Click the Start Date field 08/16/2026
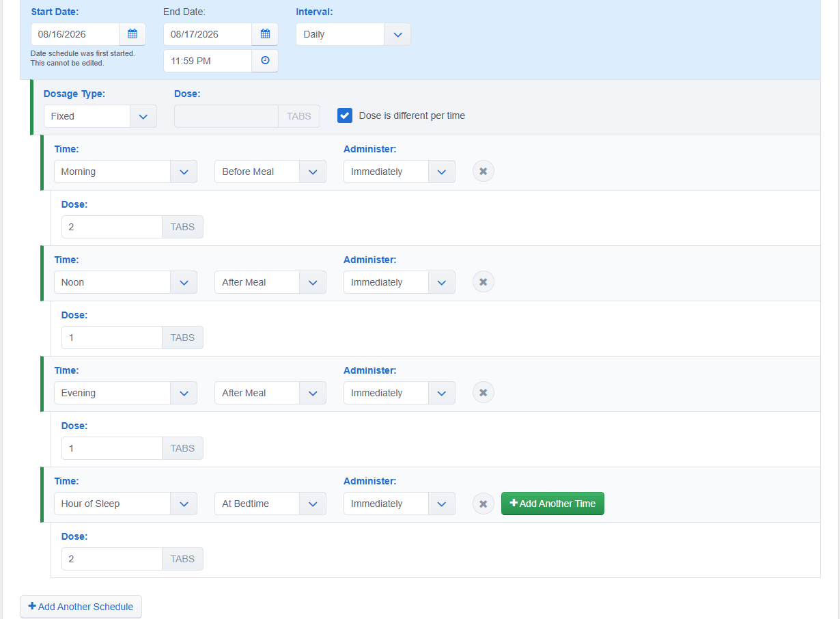The height and width of the screenshot is (619, 840). 75,34
